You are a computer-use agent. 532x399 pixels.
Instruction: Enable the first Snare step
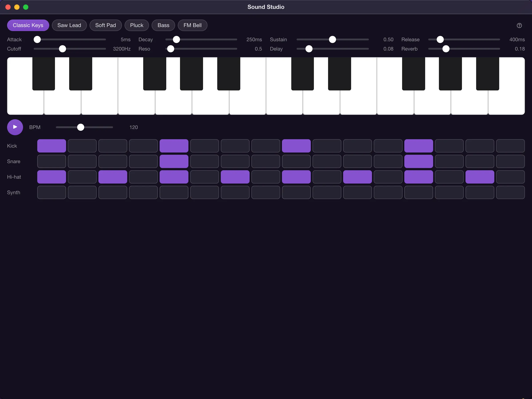pos(51,161)
